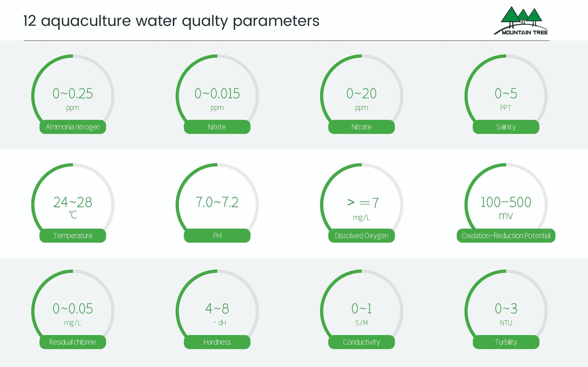This screenshot has height=367, width=588.
Task: Click the Hardness label badge
Action: (x=217, y=342)
